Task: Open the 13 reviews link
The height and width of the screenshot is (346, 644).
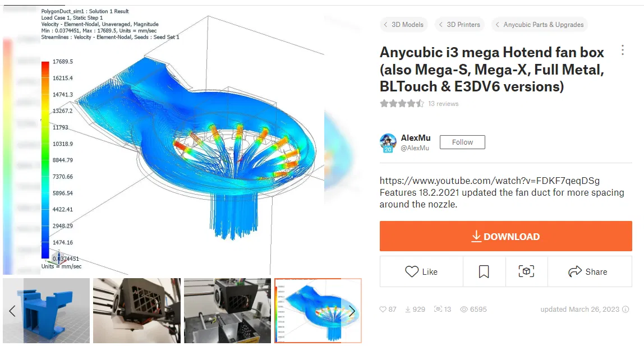Action: 443,104
